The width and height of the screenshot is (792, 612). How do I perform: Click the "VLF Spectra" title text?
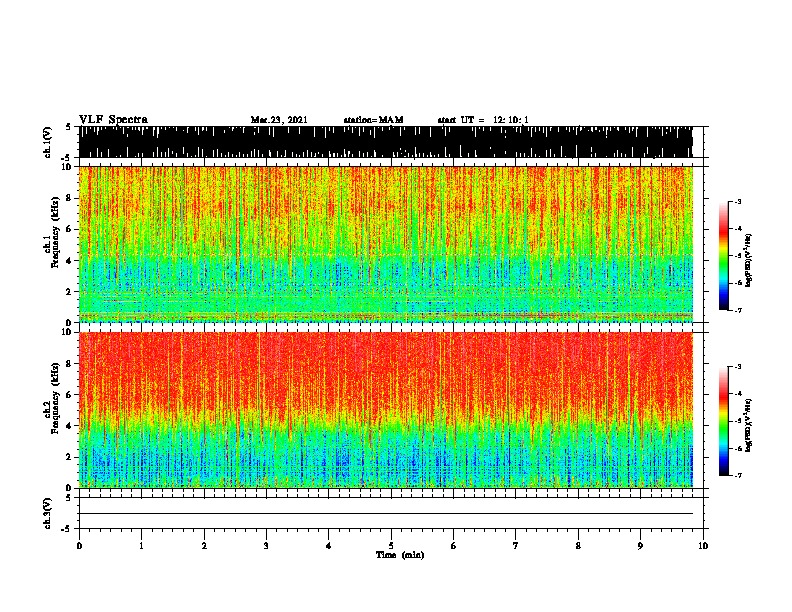(113, 120)
